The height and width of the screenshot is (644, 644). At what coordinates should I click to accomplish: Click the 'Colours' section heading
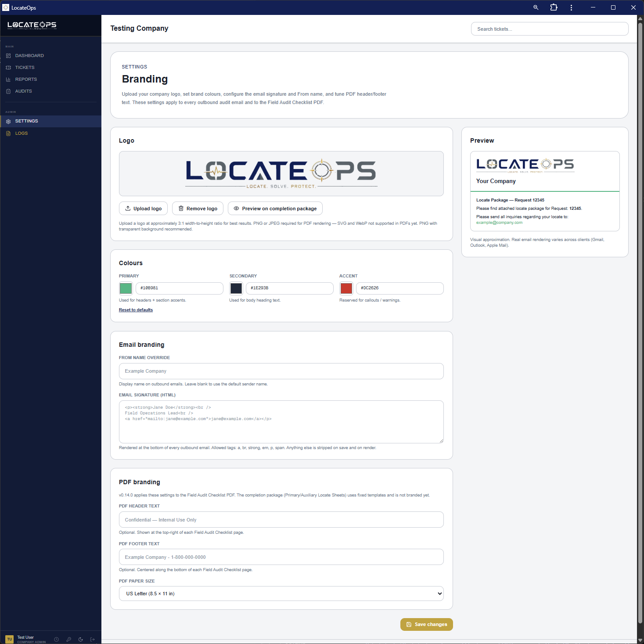pyautogui.click(x=131, y=263)
